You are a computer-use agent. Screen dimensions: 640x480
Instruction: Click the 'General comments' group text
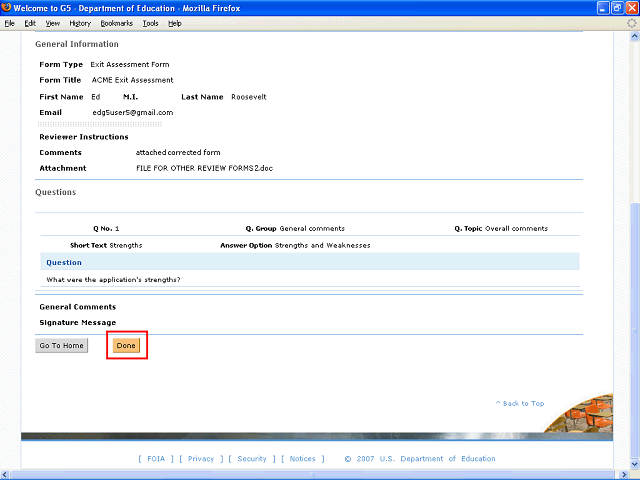click(312, 229)
